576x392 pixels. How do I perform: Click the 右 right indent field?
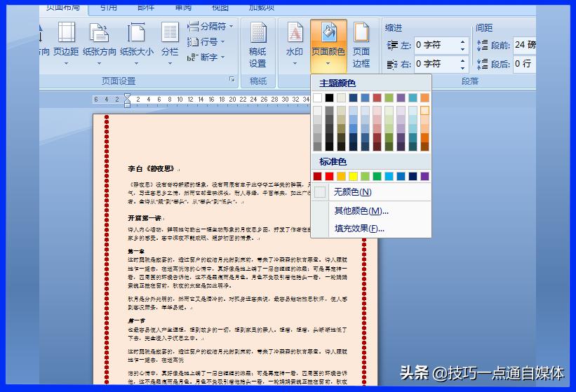tap(436, 64)
